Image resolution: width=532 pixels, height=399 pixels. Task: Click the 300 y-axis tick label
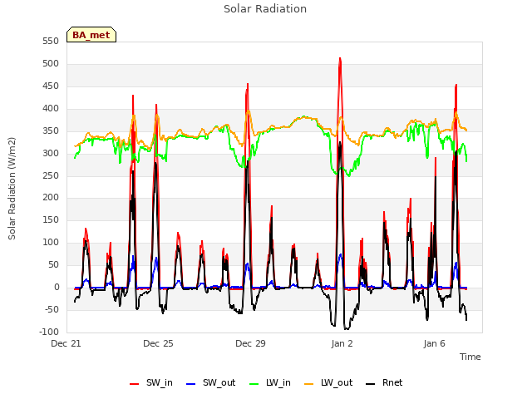[51, 153]
